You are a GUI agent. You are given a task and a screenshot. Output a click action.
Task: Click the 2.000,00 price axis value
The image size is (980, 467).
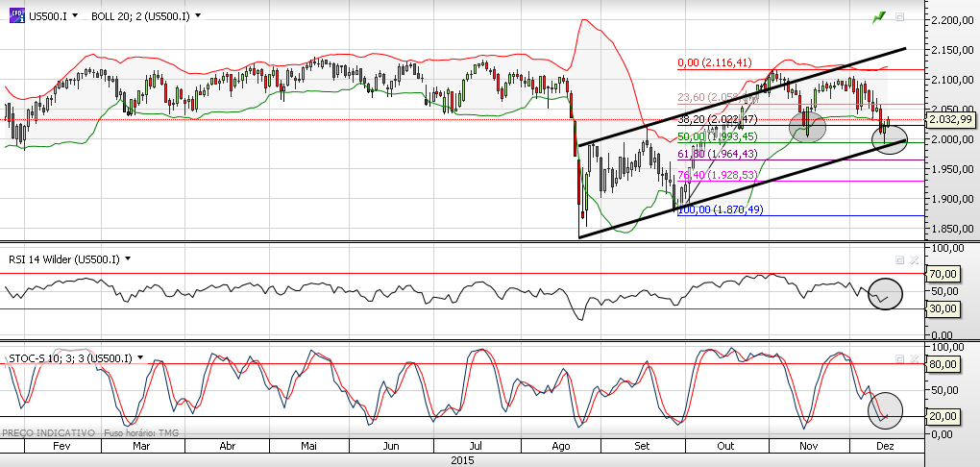(954, 138)
